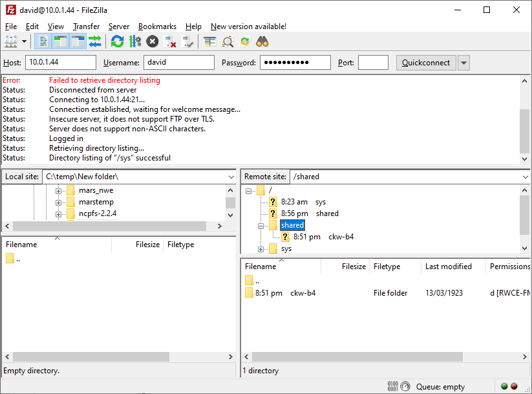The height and width of the screenshot is (394, 532).
Task: Click the green activity indicator light
Action: [x=504, y=386]
